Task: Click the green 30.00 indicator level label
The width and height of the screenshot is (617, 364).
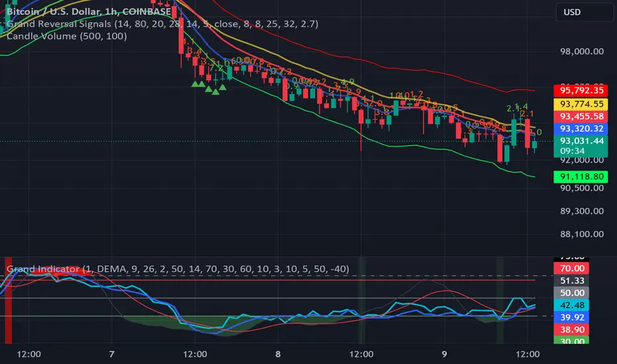Action: 571,340
